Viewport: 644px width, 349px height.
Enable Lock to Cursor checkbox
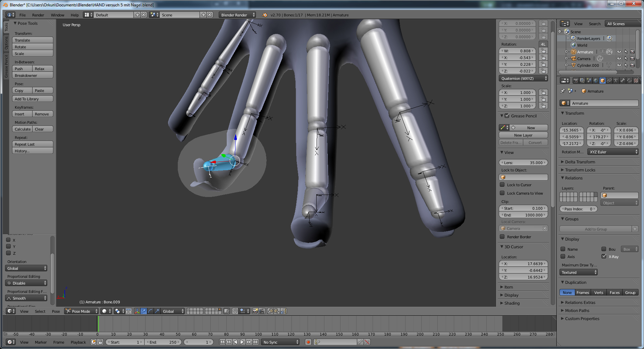click(502, 185)
